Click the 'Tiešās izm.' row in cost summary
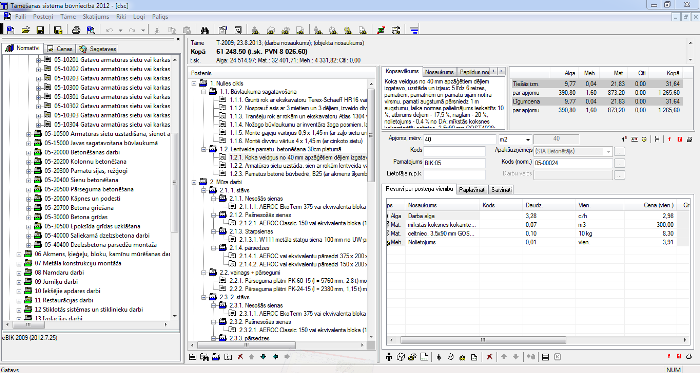The width and height of the screenshot is (700, 373). (596, 84)
